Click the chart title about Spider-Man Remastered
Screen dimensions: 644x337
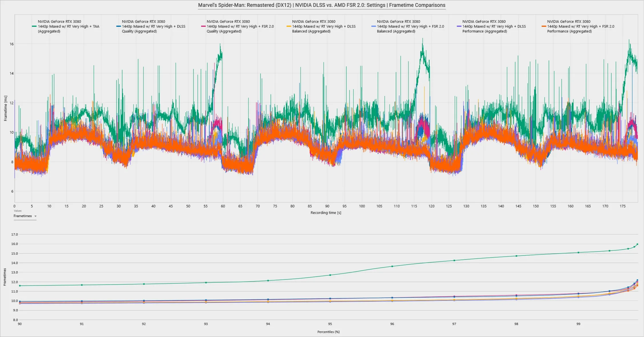coord(322,5)
